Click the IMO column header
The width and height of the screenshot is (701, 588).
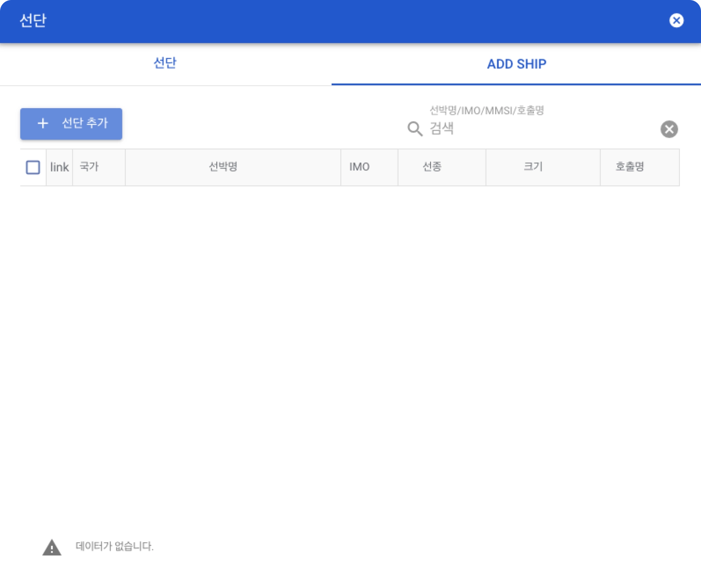tap(369, 167)
